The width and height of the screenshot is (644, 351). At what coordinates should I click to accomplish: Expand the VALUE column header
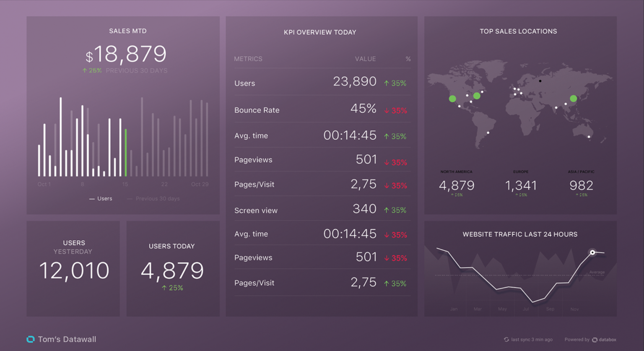[365, 59]
